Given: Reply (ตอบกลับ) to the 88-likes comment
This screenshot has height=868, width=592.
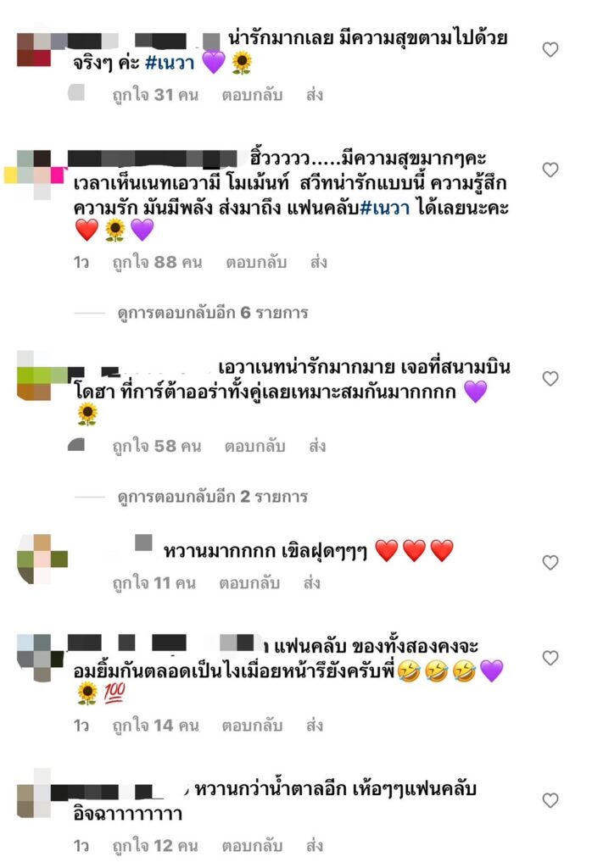Looking at the screenshot, I should pos(256,262).
